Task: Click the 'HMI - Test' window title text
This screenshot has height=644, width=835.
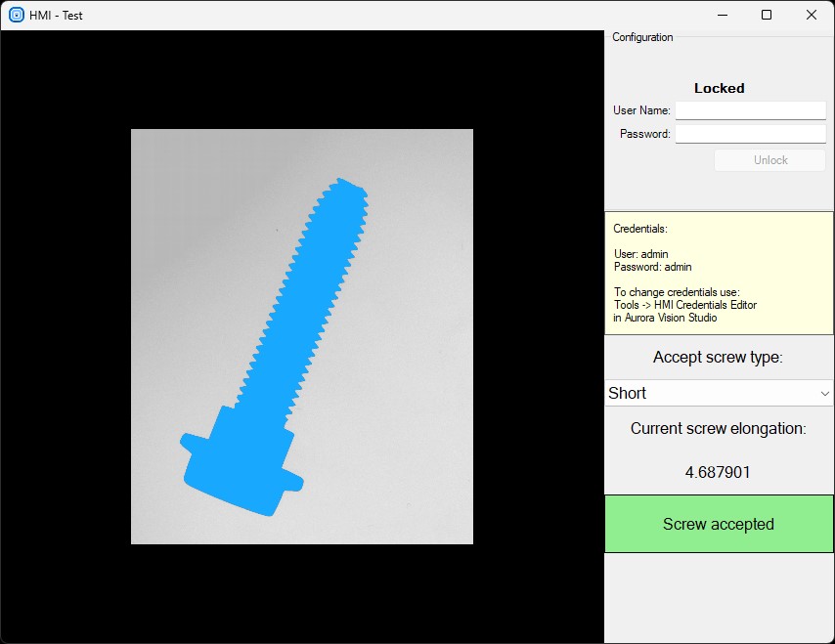Action: (56, 15)
